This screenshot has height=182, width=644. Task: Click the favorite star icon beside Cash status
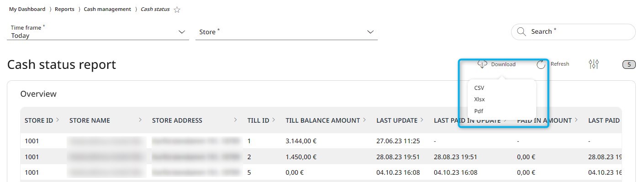177,10
